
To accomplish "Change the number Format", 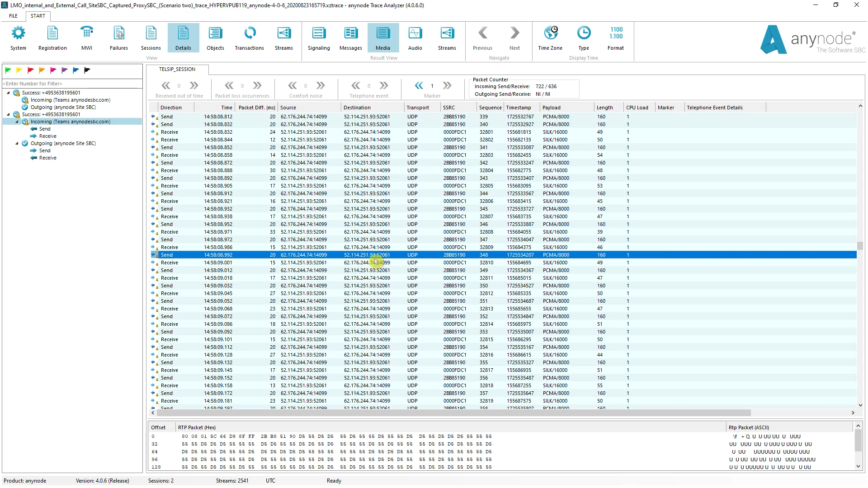I will 616,38.
